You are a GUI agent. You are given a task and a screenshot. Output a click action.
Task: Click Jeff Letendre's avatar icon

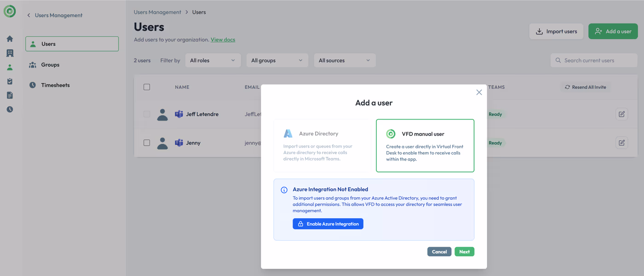[x=162, y=115]
